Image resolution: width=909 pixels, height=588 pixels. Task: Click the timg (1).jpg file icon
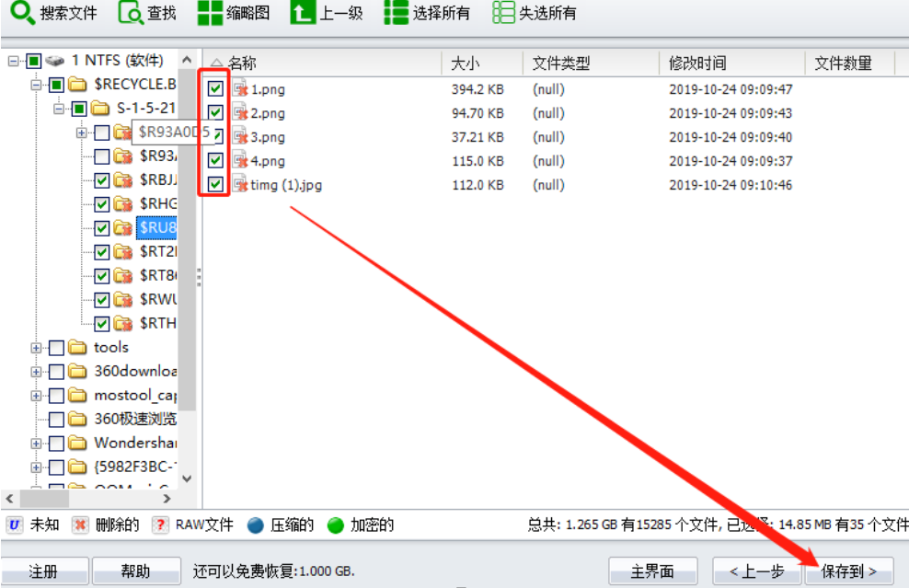point(240,184)
